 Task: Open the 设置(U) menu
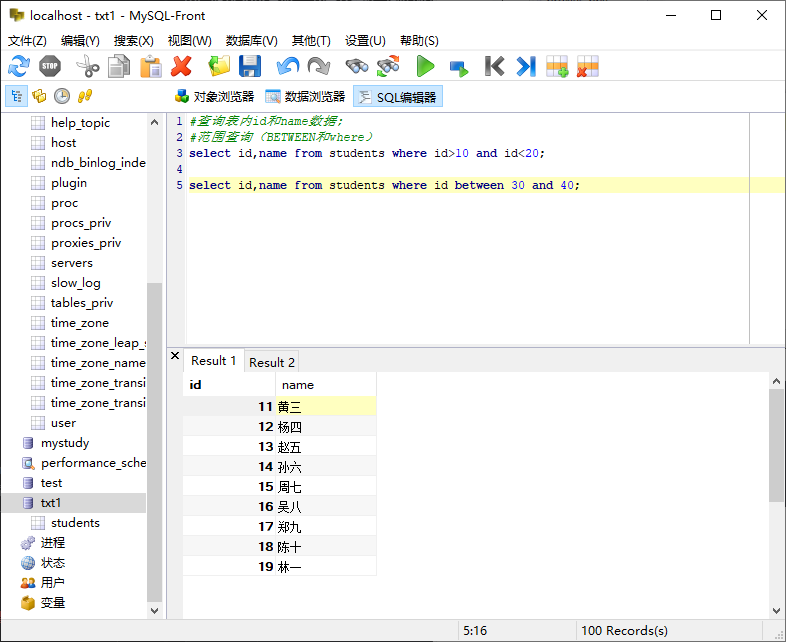365,41
